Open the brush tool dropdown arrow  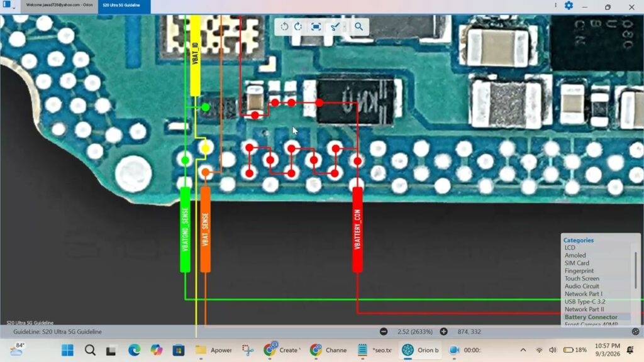[345, 27]
